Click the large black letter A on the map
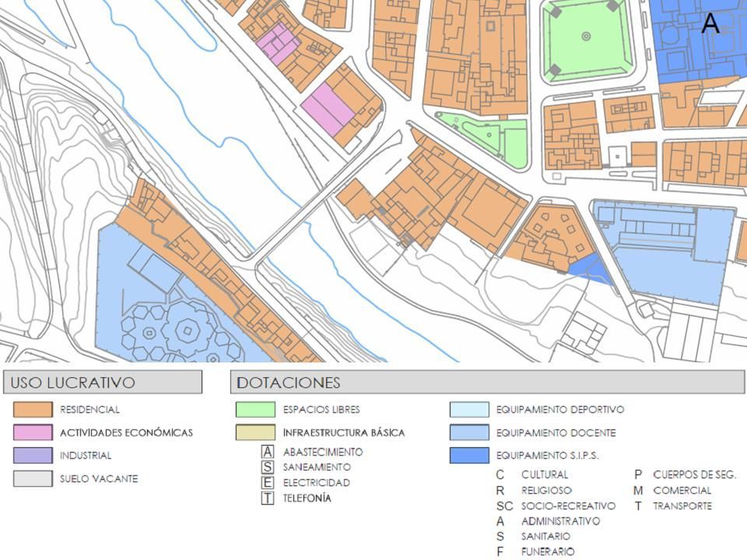 pyautogui.click(x=710, y=24)
